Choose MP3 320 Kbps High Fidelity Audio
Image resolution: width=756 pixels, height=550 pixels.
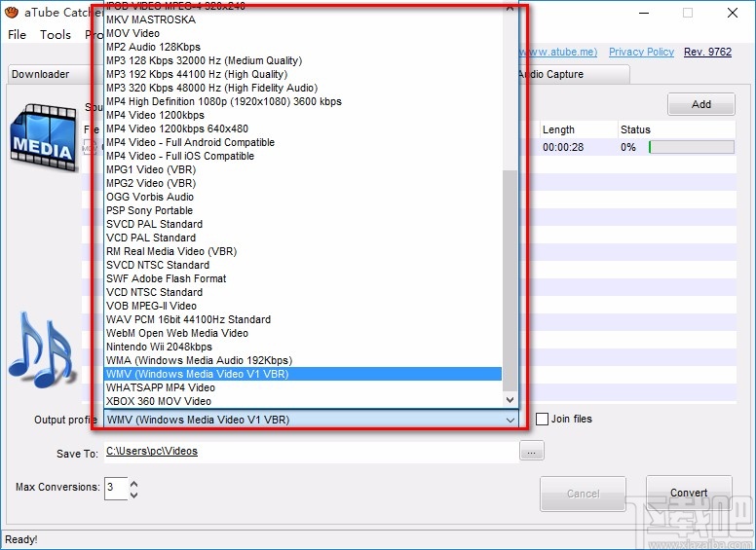pyautogui.click(x=303, y=88)
